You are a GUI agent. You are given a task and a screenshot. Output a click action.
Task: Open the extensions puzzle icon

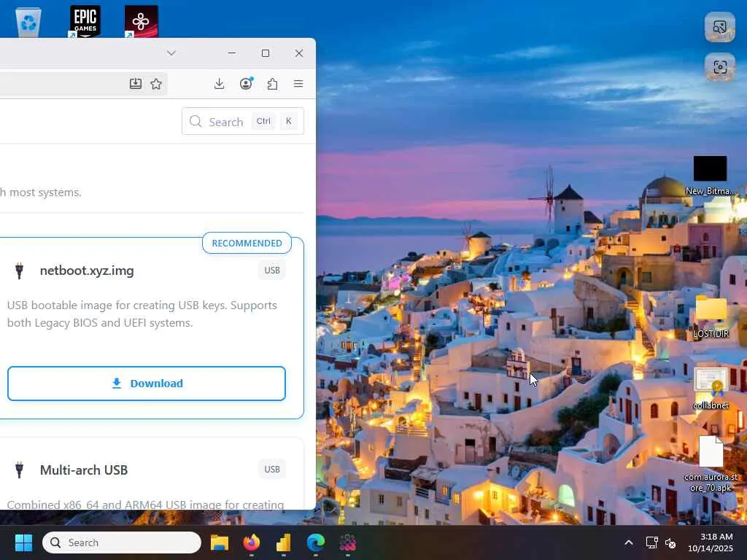coord(273,85)
